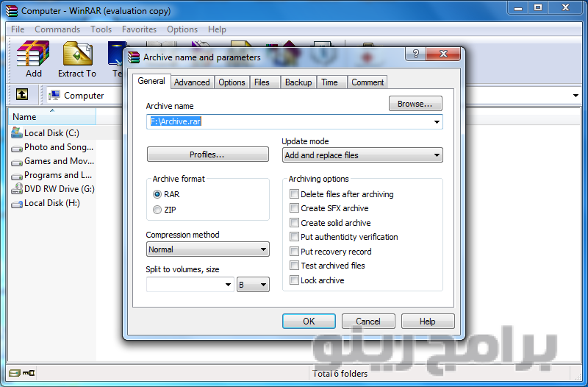
Task: Check Test archived files
Action: pos(294,266)
